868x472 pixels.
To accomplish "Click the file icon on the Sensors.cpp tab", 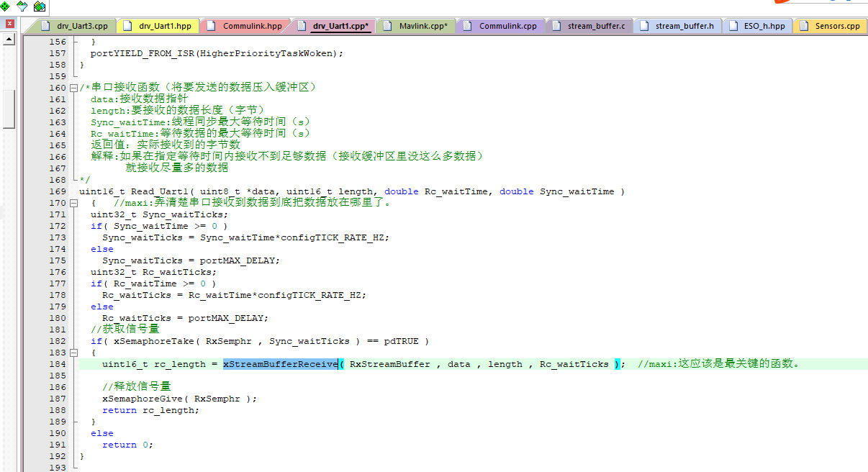I will coord(803,25).
